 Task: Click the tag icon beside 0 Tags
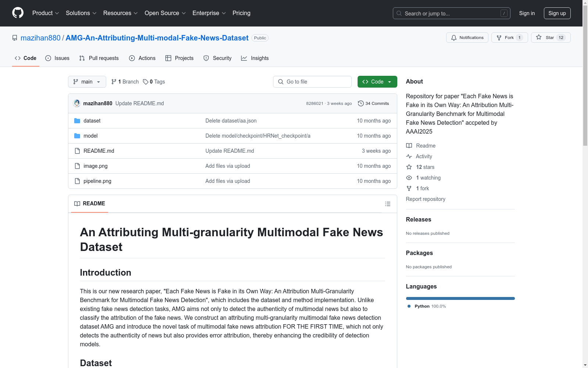146,82
